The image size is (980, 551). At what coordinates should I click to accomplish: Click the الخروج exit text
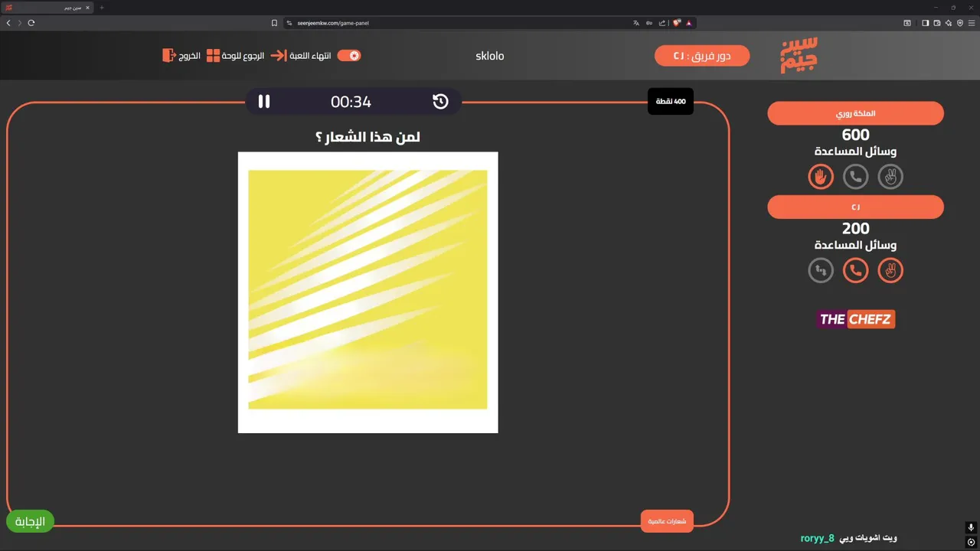click(x=190, y=56)
